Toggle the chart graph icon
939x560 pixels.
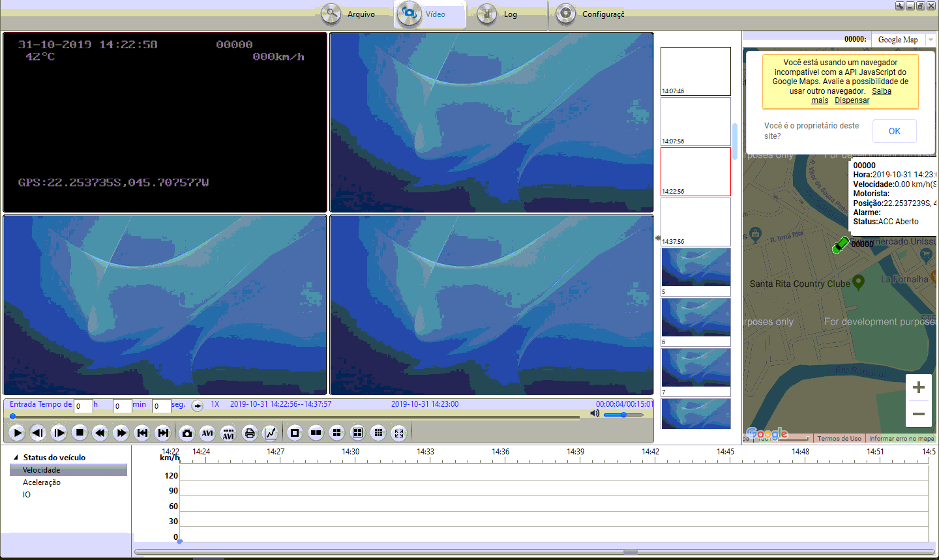pos(270,432)
